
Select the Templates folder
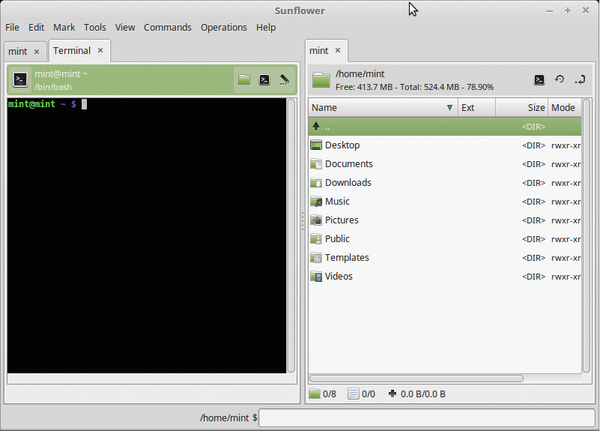445,258
